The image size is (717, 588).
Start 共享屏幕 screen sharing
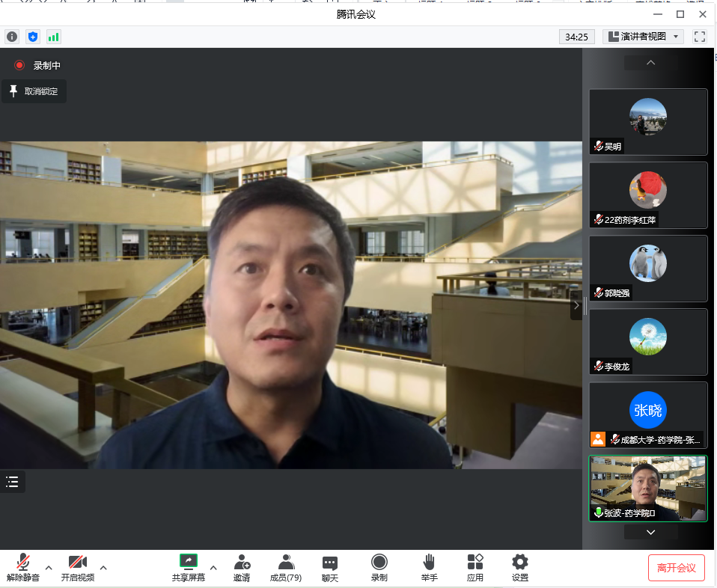click(x=189, y=568)
